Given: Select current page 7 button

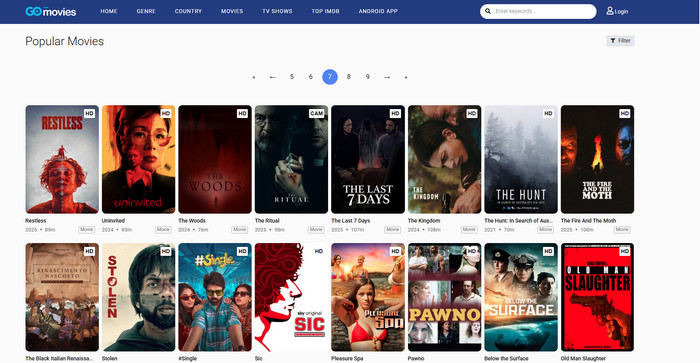Looking at the screenshot, I should (330, 77).
